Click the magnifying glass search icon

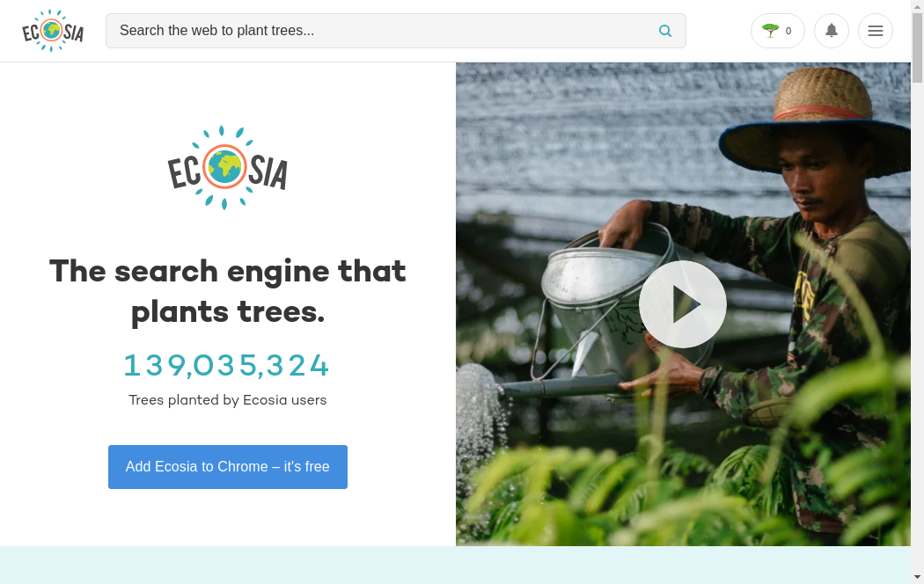[664, 31]
